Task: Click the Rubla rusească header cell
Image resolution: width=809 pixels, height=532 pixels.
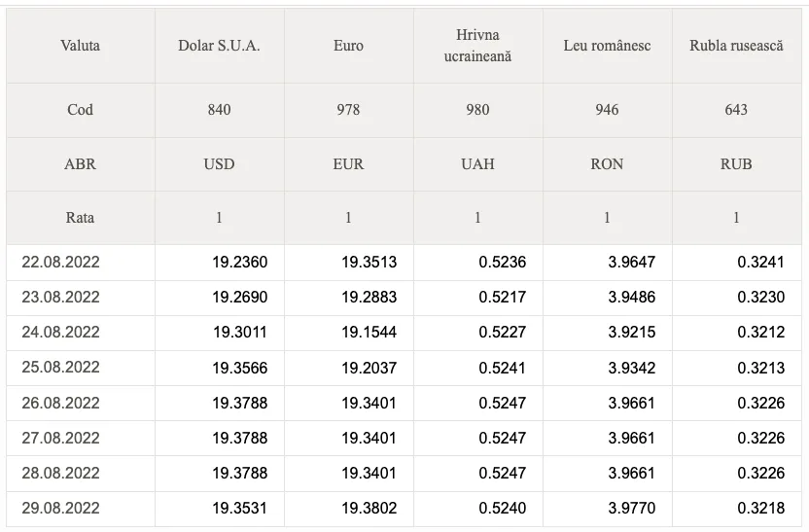Action: tap(737, 46)
